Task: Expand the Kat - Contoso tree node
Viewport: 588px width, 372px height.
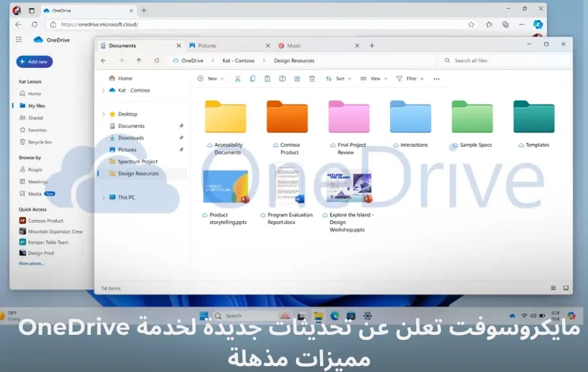Action: pyautogui.click(x=103, y=90)
